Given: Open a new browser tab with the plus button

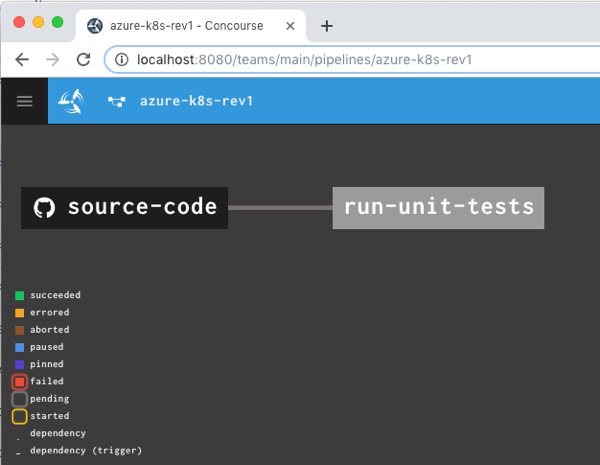Looking at the screenshot, I should (x=326, y=26).
